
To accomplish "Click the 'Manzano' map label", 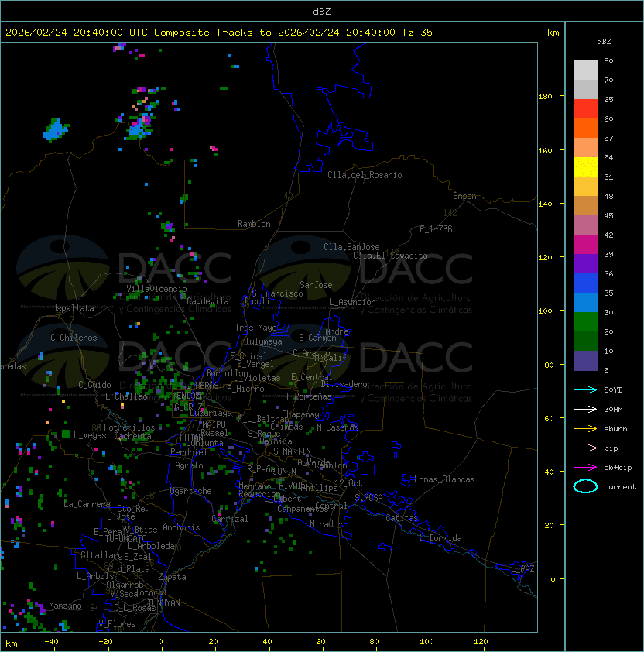I will 65,606.
